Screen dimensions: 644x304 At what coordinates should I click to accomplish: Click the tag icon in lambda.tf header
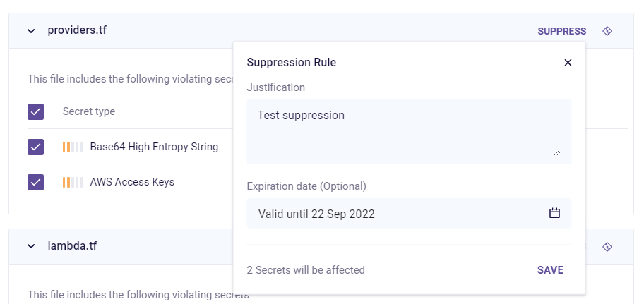[607, 246]
